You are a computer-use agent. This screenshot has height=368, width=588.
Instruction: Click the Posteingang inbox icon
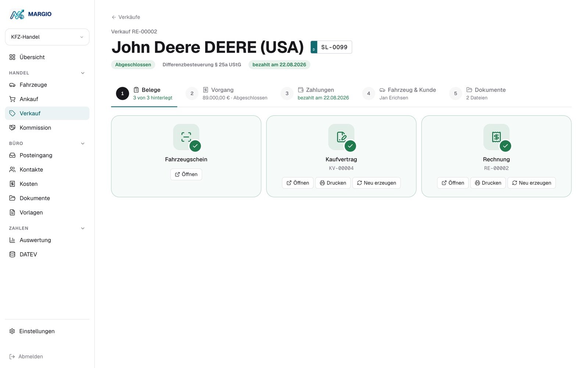click(12, 155)
